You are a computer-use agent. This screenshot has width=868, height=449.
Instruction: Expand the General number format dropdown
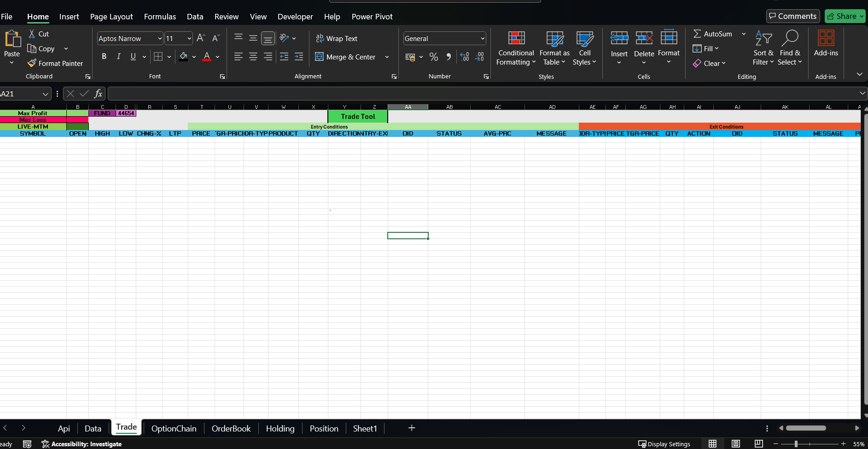coord(483,38)
